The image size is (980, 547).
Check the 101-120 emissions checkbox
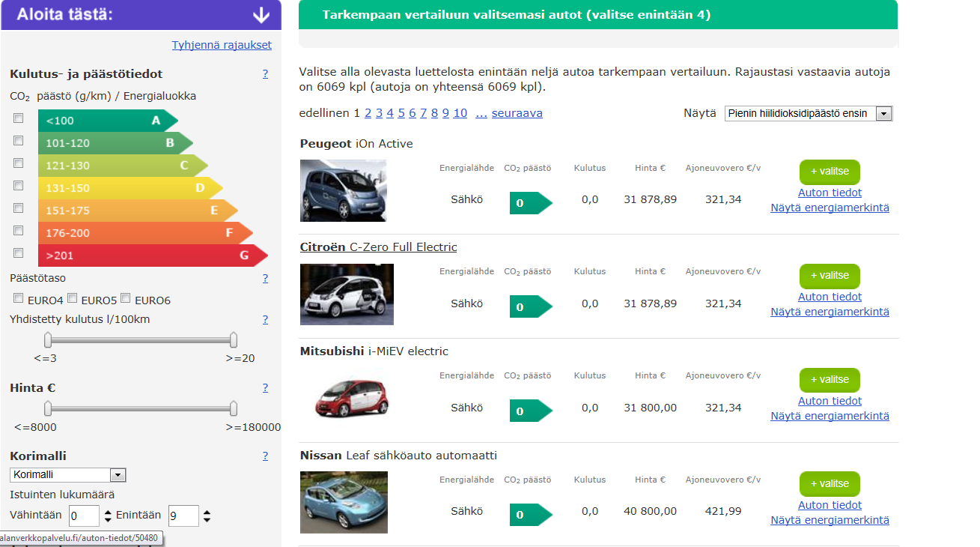pos(19,140)
